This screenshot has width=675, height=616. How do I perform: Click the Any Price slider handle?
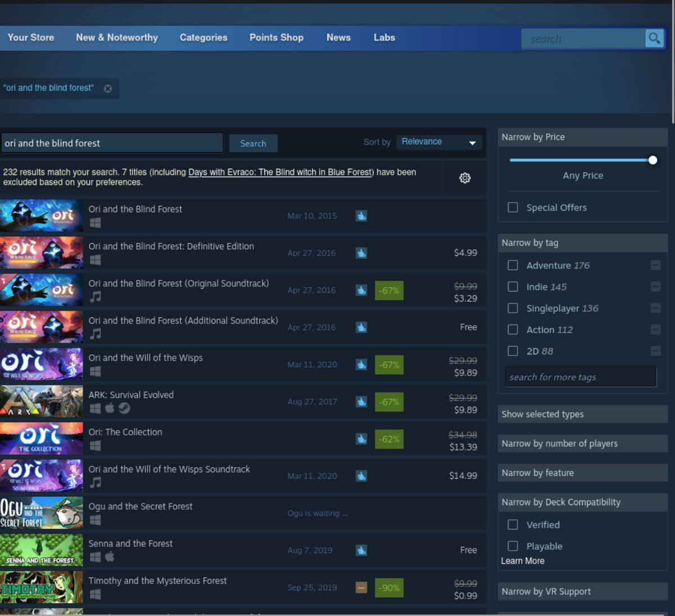point(652,160)
